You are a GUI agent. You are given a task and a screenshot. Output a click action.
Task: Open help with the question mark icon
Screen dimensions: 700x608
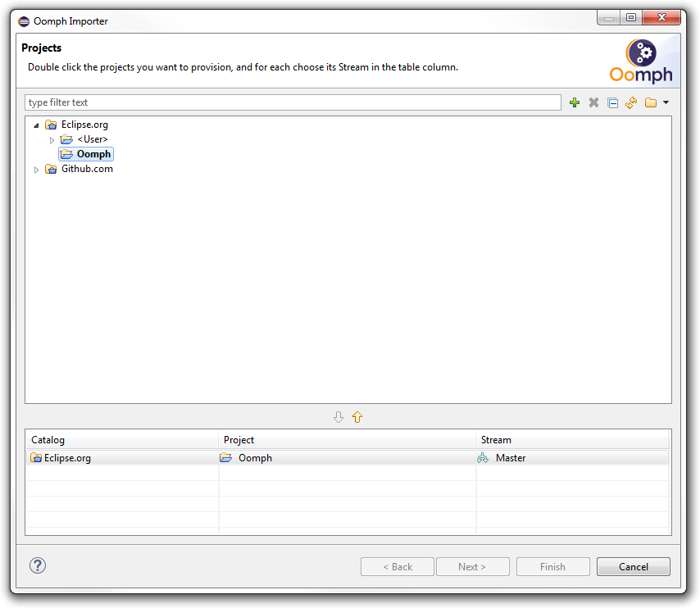[x=38, y=565]
